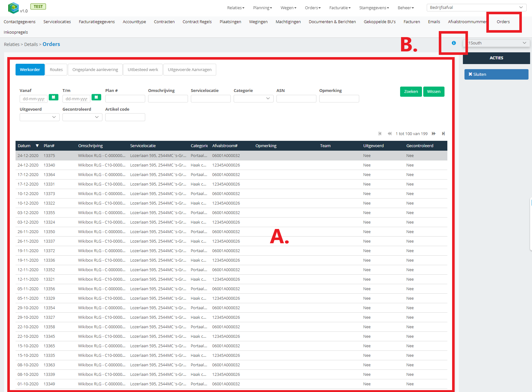Viewport: 532px width, 392px height.
Task: Sort by the Afvalstroom# column header
Action: click(225, 146)
